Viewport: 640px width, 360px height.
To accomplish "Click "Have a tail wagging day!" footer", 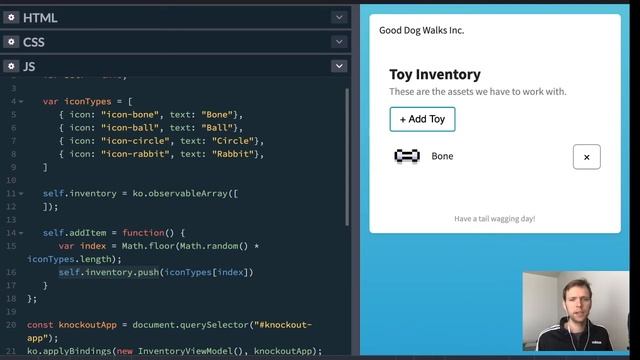I will click(x=495, y=219).
